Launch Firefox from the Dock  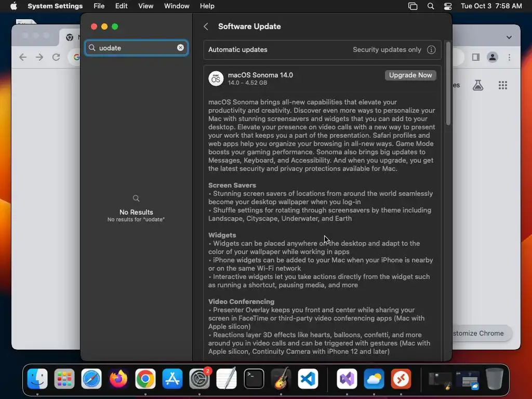tap(118, 379)
